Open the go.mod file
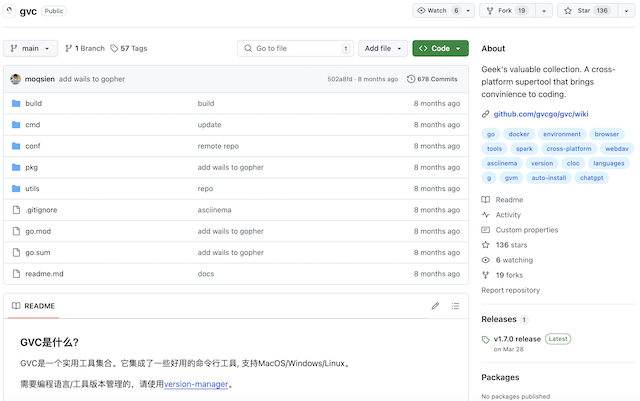 click(38, 231)
